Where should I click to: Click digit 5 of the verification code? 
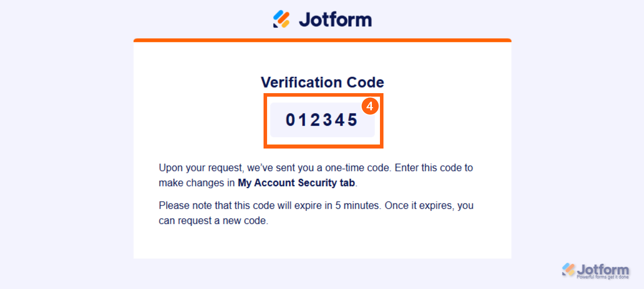pos(353,120)
